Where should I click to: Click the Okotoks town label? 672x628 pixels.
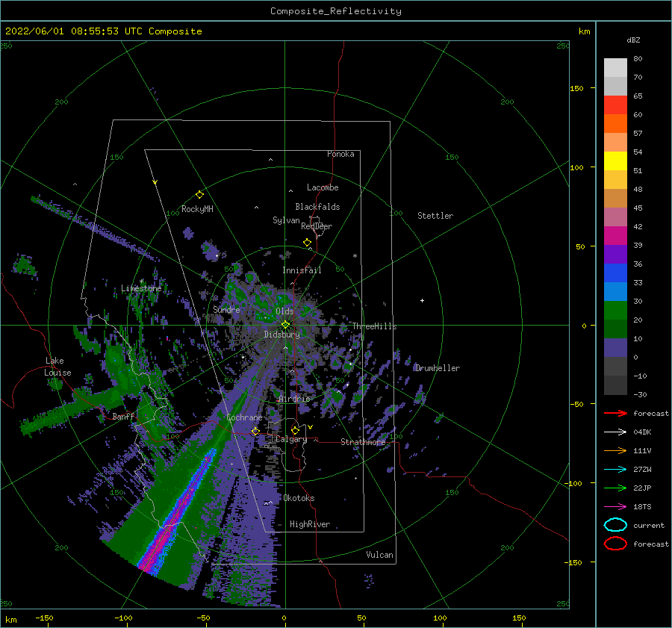click(299, 498)
